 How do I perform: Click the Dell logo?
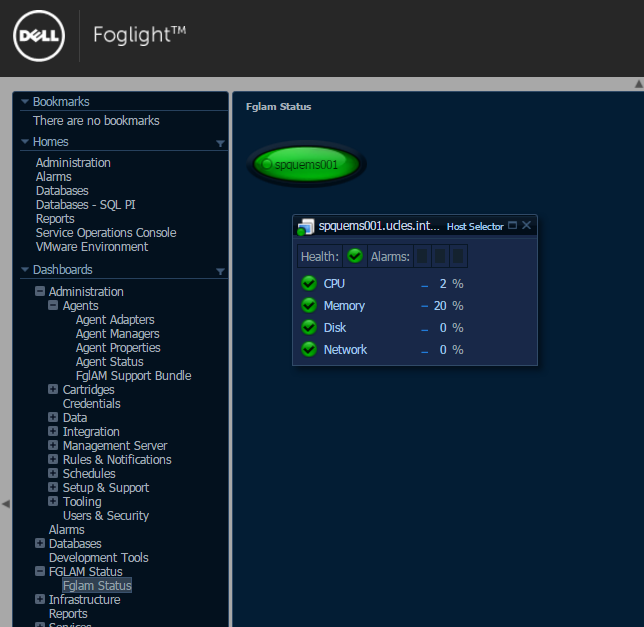tap(39, 36)
